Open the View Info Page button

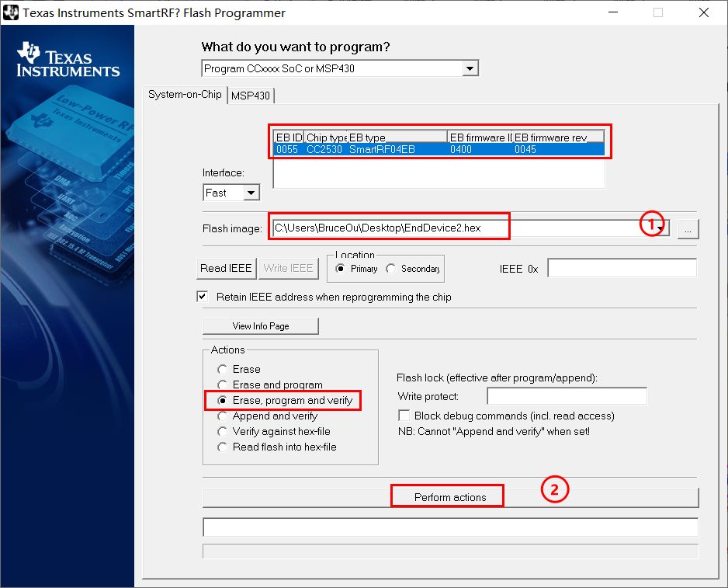[260, 326]
